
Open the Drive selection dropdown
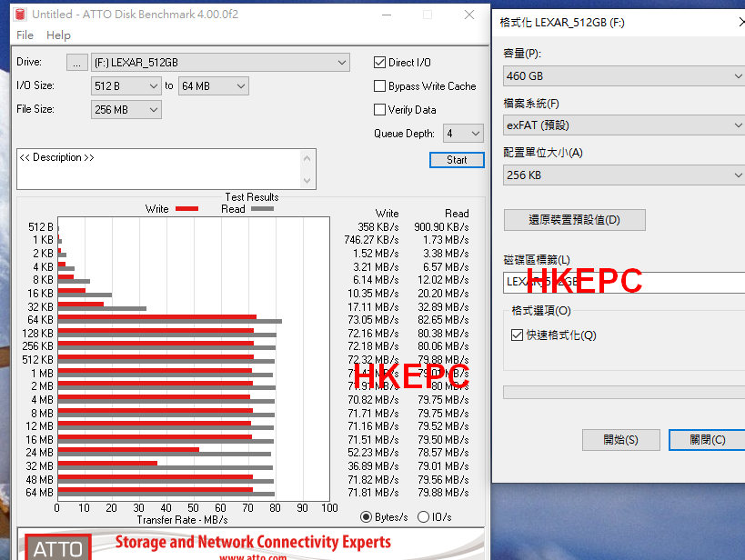click(220, 63)
